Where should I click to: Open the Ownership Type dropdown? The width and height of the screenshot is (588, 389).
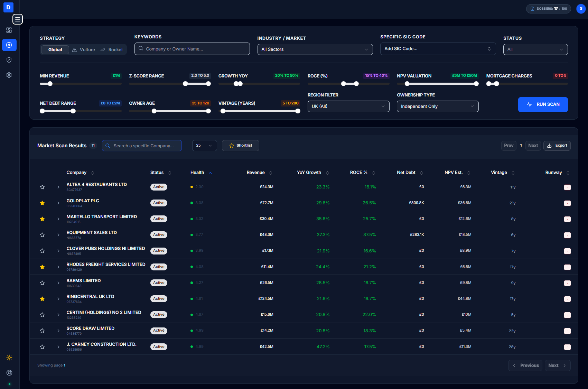[437, 106]
